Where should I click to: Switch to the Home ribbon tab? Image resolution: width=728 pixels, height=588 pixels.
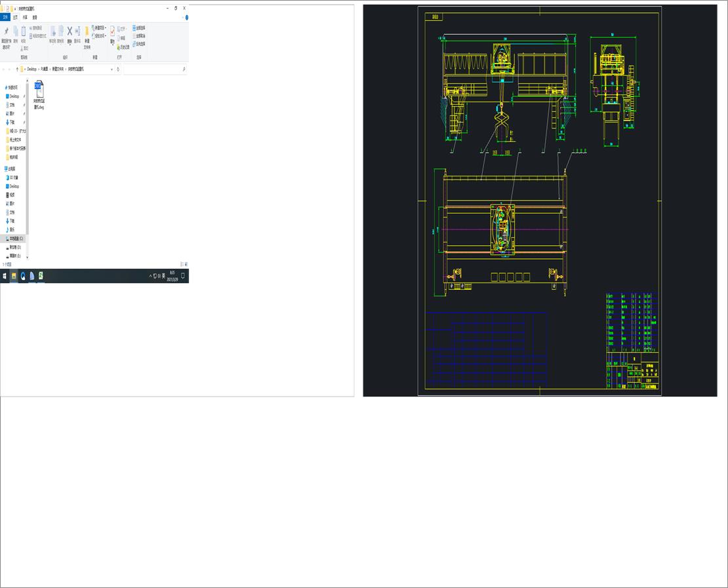pyautogui.click(x=15, y=17)
